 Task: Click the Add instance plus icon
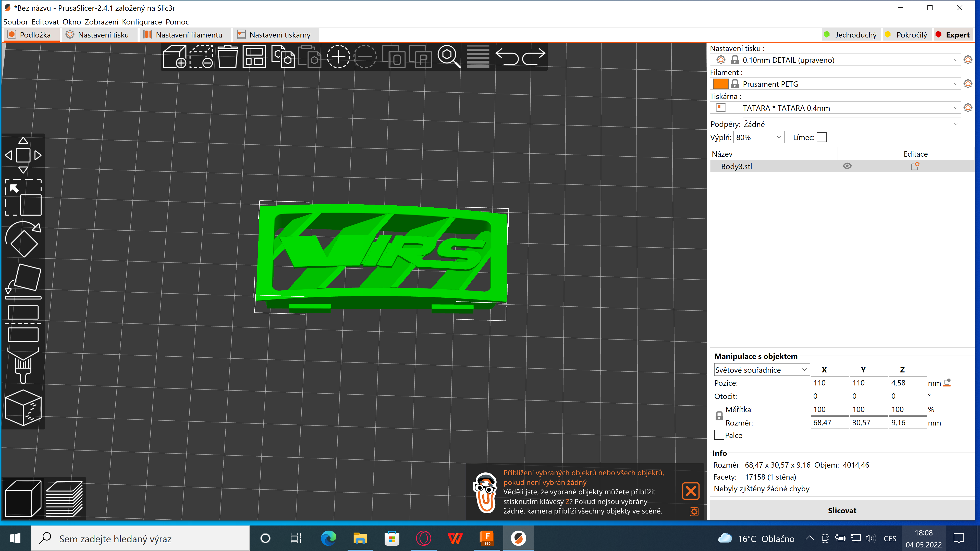coord(338,57)
